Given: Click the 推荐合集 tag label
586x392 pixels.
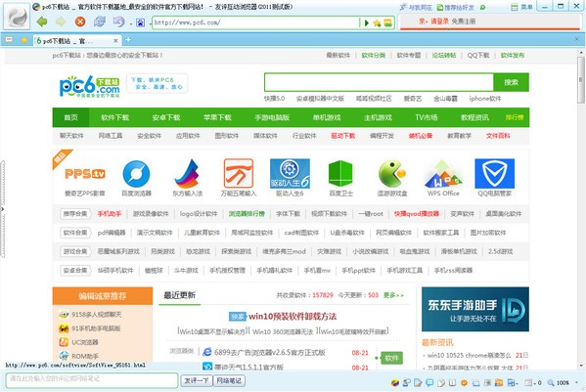Looking at the screenshot, I should pyautogui.click(x=75, y=213).
